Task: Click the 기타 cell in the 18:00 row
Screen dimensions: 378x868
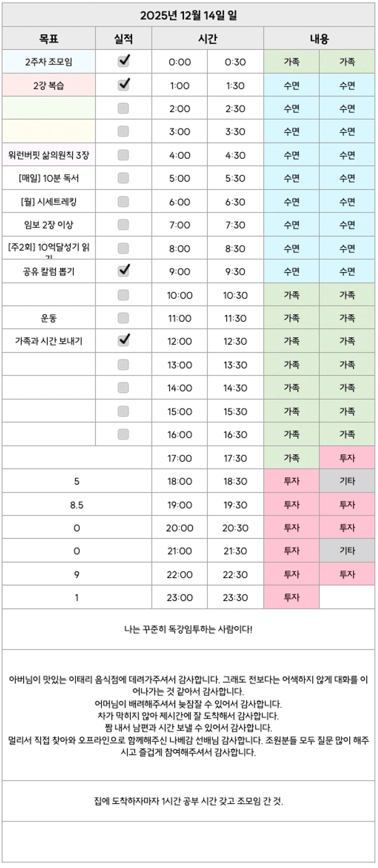Action: pyautogui.click(x=347, y=481)
